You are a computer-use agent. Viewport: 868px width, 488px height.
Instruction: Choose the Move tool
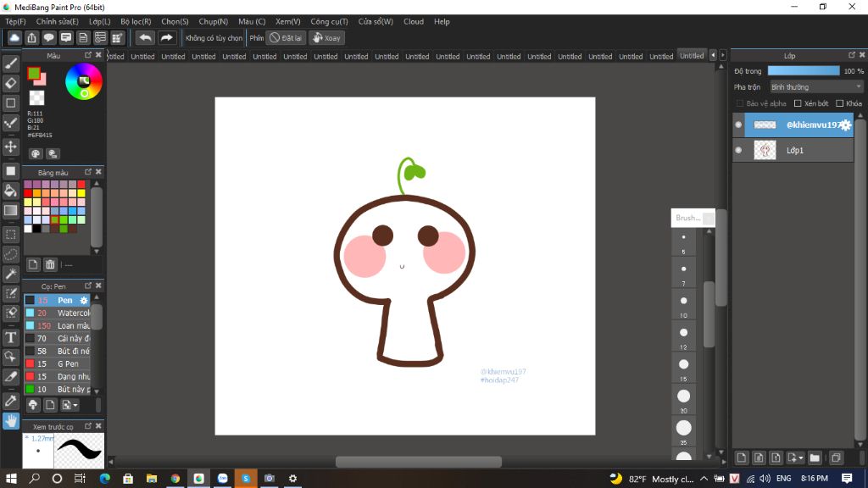coord(11,147)
